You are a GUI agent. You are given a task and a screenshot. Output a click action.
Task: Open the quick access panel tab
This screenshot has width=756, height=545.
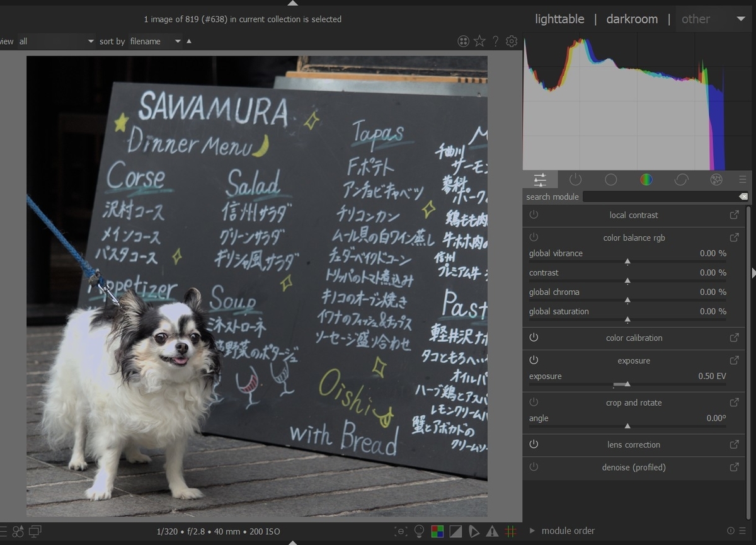pos(540,180)
